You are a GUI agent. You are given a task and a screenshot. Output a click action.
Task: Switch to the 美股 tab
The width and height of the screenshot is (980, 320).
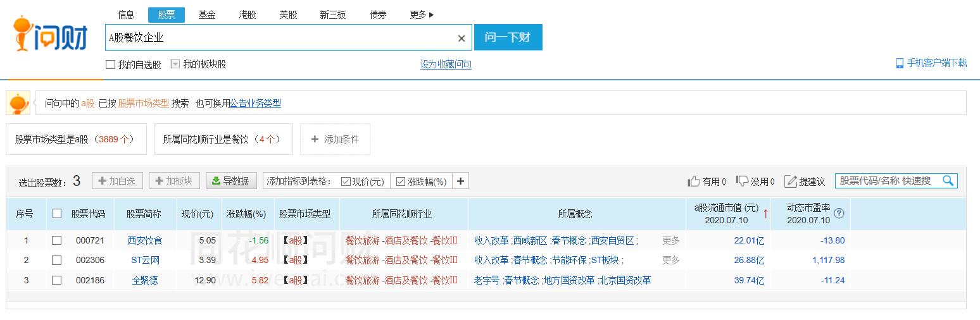[x=288, y=15]
